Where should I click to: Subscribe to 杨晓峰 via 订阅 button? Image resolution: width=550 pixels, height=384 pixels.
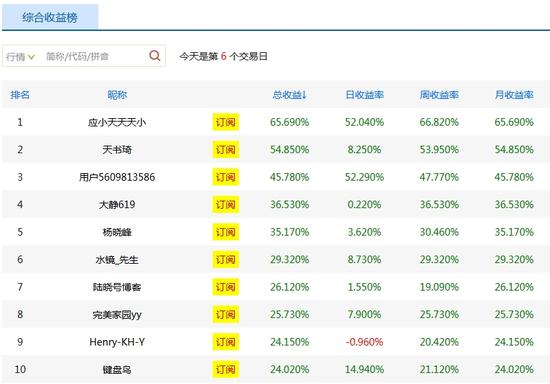coord(226,232)
